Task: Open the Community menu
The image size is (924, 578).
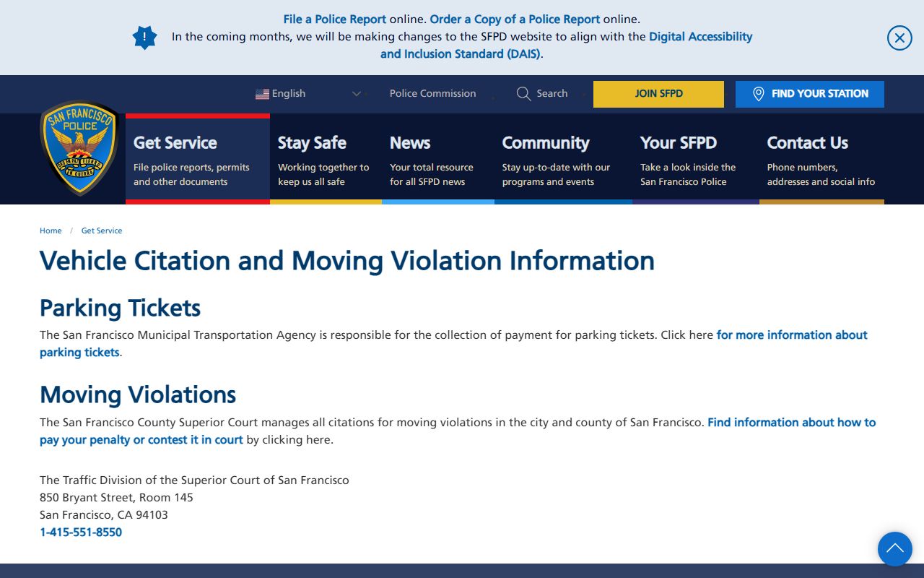Action: 563,159
